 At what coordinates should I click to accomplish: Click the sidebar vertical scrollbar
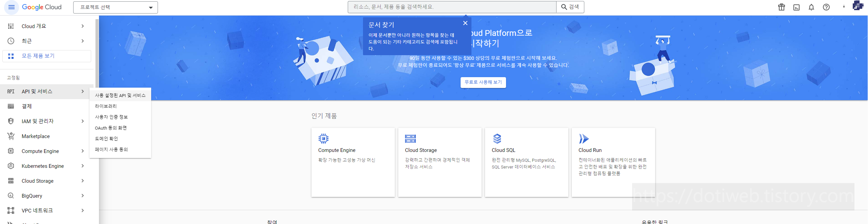[x=97, y=54]
